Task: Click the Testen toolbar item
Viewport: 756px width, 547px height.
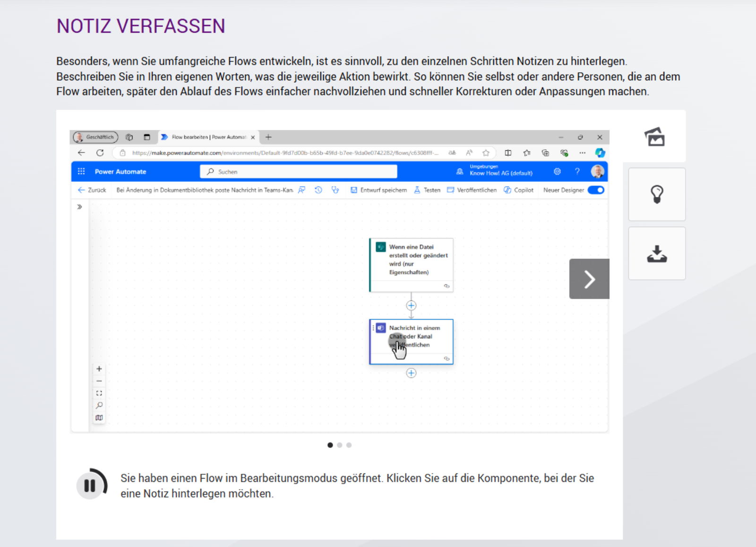Action: (427, 190)
